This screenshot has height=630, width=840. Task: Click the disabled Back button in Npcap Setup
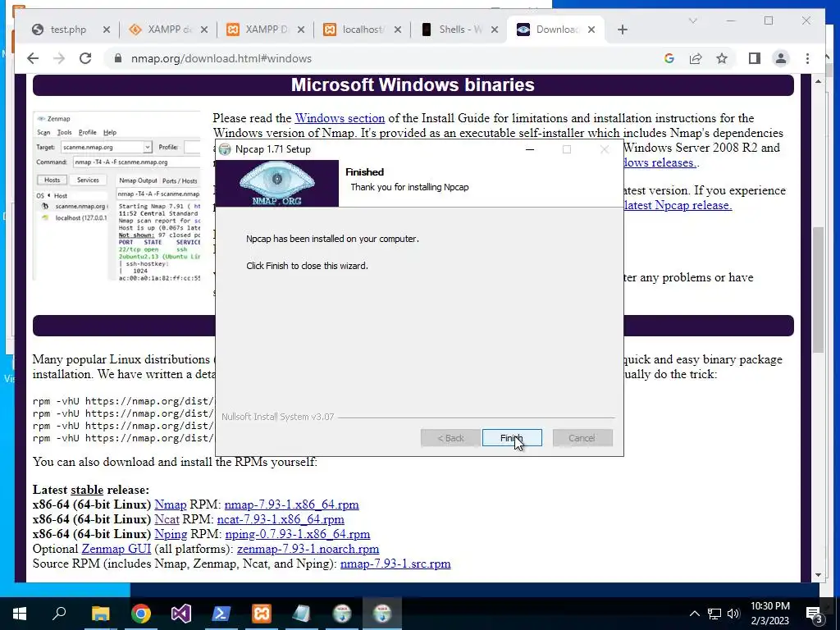point(450,438)
